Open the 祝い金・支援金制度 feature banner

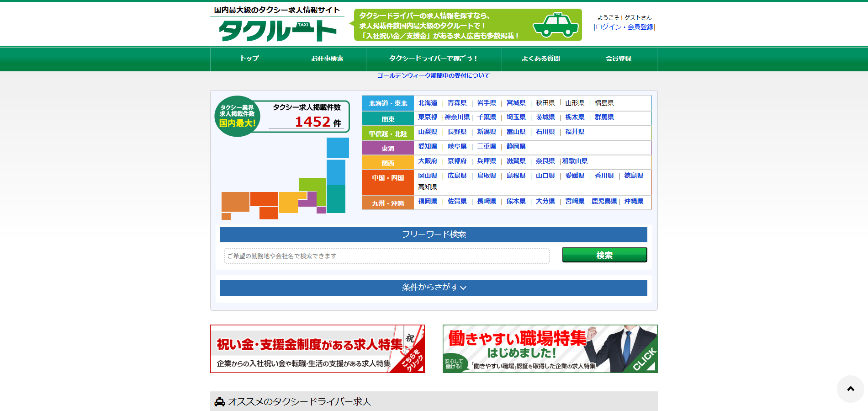tap(318, 349)
